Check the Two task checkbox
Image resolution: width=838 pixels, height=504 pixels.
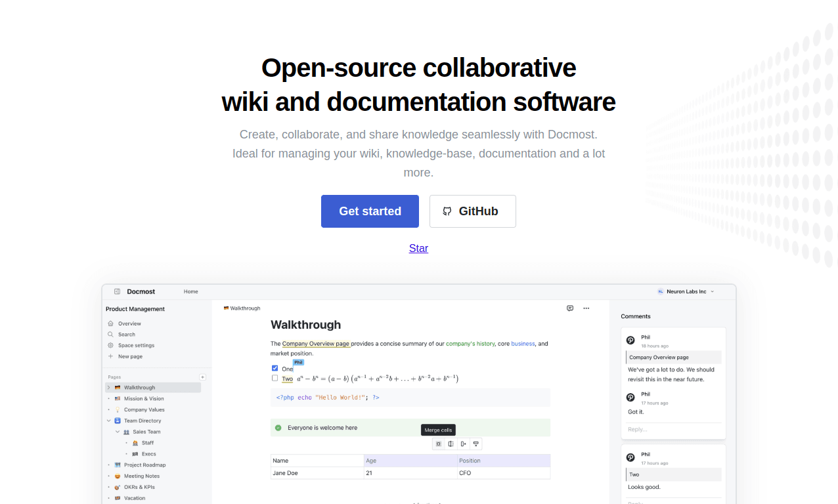[275, 378]
